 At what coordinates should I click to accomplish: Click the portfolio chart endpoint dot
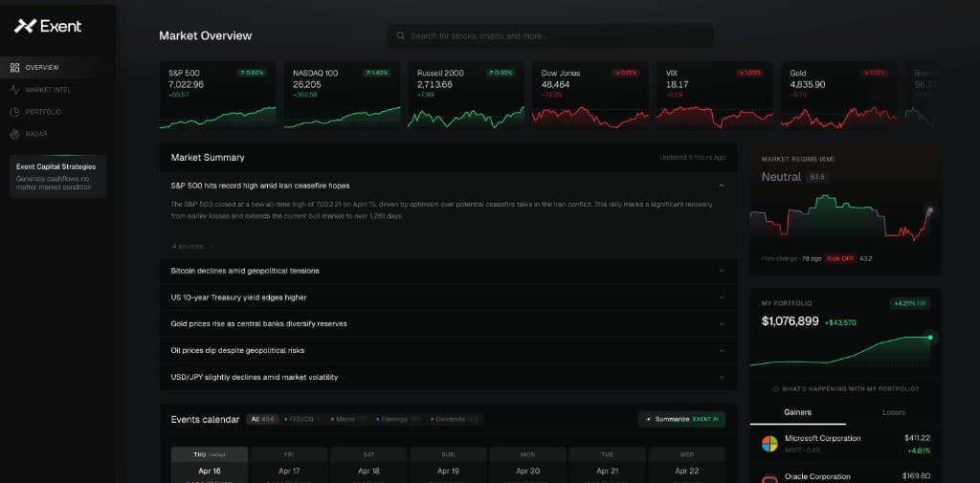point(930,338)
